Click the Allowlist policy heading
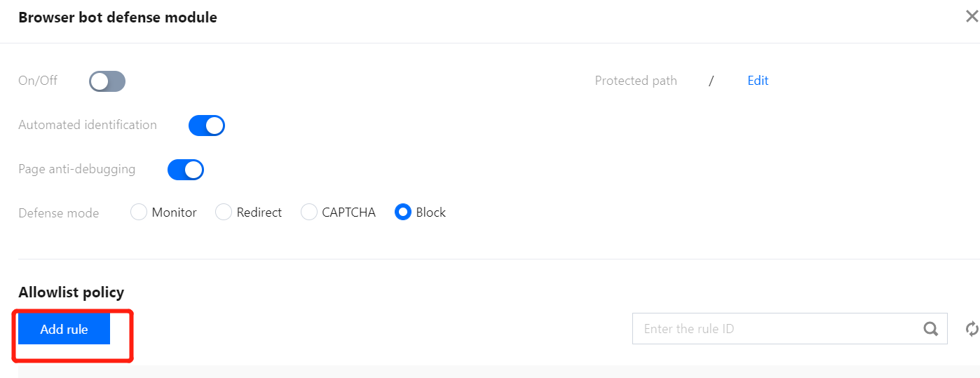 click(71, 292)
